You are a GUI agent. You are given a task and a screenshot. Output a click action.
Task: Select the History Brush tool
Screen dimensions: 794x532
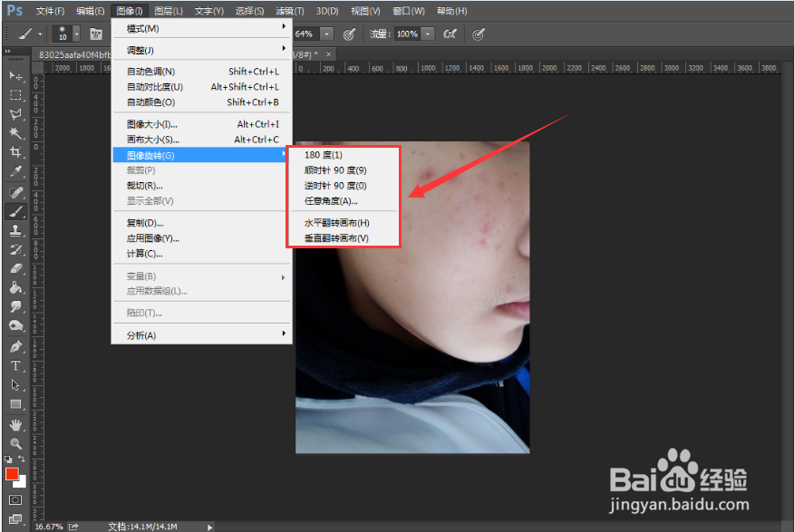click(x=15, y=249)
